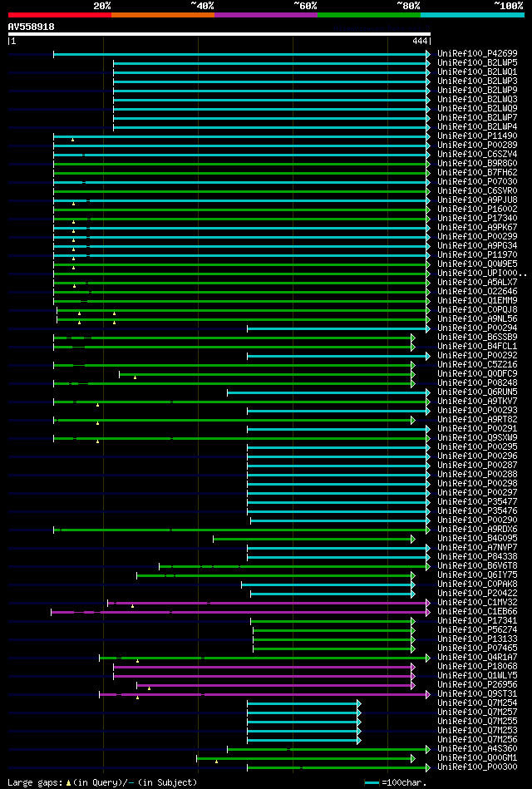532x789 pixels.
Task: Open the UniRef100_B2LWQ1 hit label
Action: click(478, 72)
